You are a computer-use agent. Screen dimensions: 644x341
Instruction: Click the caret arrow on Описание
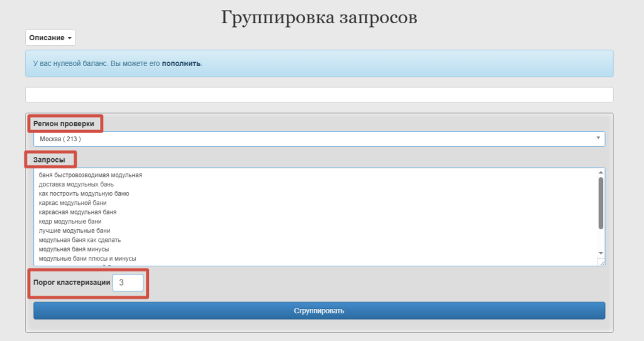click(x=70, y=38)
